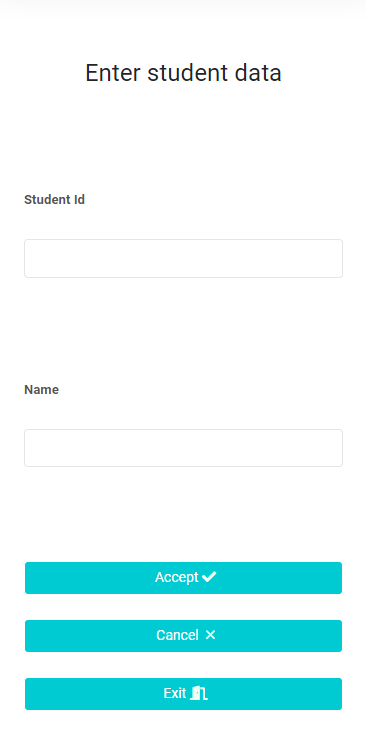Screen dimensions: 366x730
Task: Click the Accept button
Action: click(x=183, y=578)
